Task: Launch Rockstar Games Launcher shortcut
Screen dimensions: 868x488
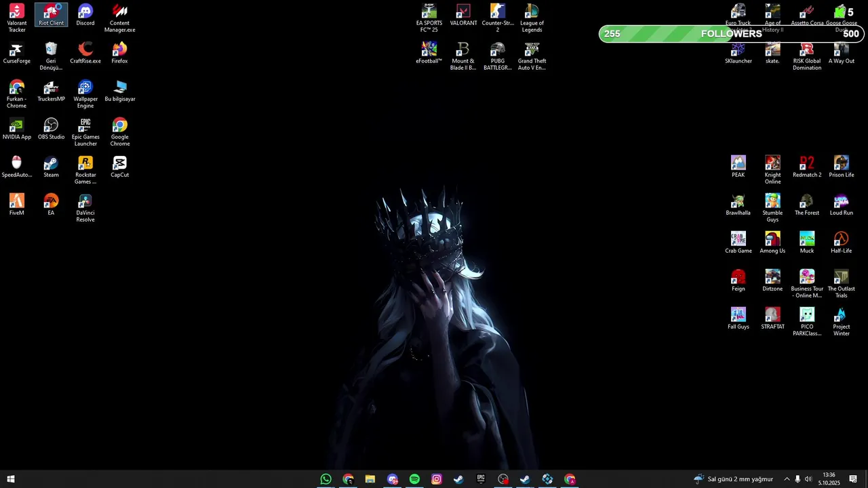Action: point(85,170)
